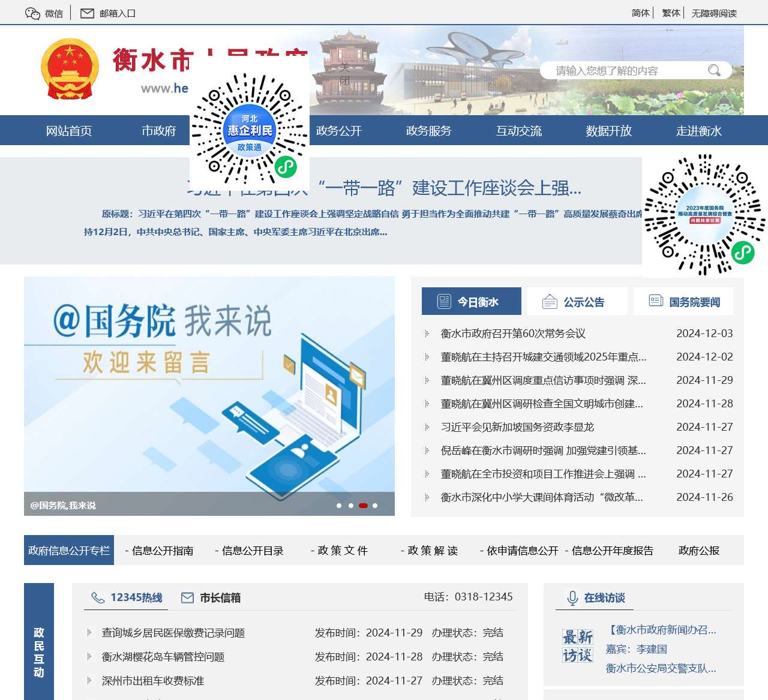Open 网站首页 in the navigation bar
Viewport: 768px width, 700px height.
[69, 131]
